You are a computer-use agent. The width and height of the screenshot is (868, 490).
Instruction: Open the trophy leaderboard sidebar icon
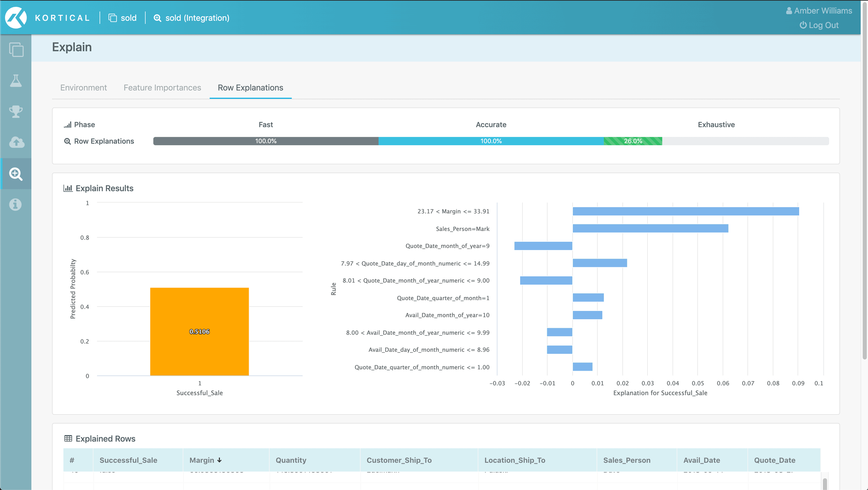coord(16,111)
